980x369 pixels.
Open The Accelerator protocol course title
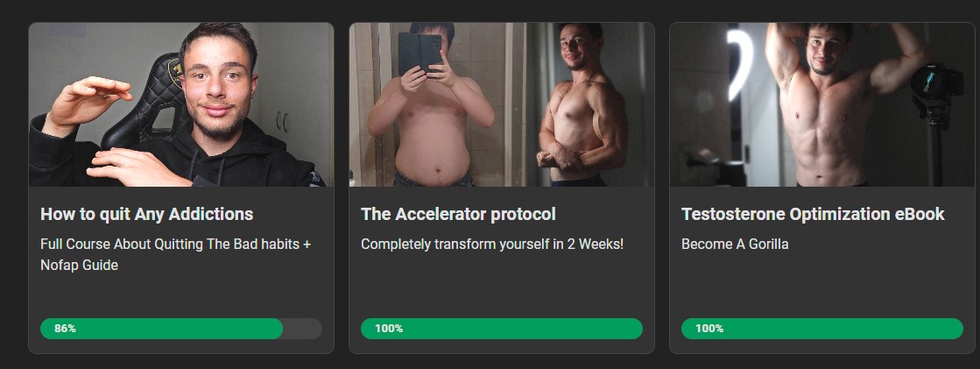point(458,214)
